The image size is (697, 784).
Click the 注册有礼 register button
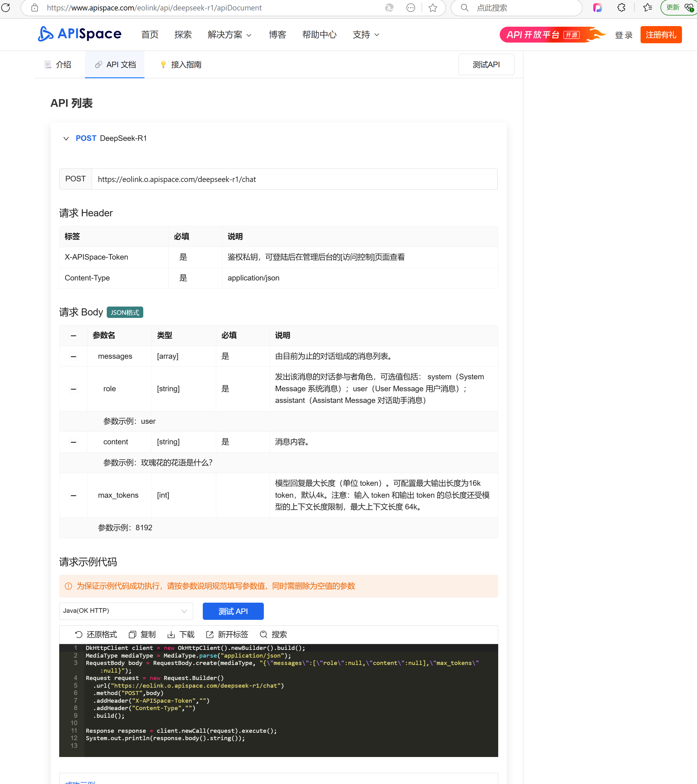(660, 35)
